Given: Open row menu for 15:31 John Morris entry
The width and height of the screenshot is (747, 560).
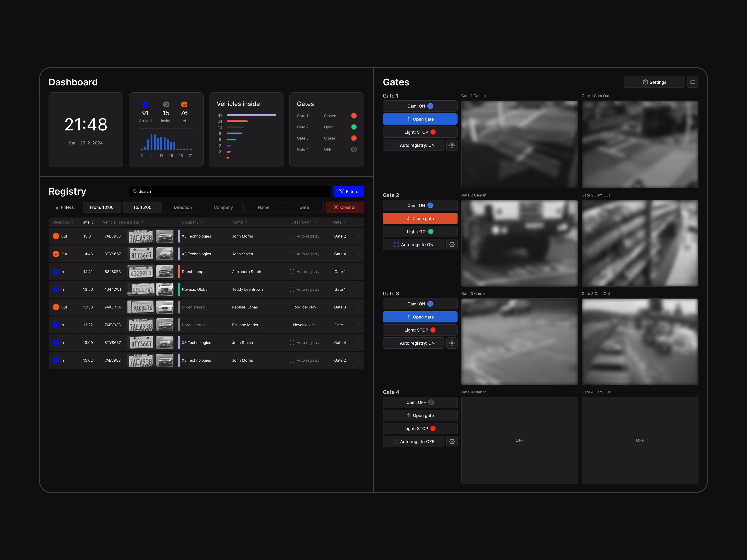Looking at the screenshot, I should [358, 236].
